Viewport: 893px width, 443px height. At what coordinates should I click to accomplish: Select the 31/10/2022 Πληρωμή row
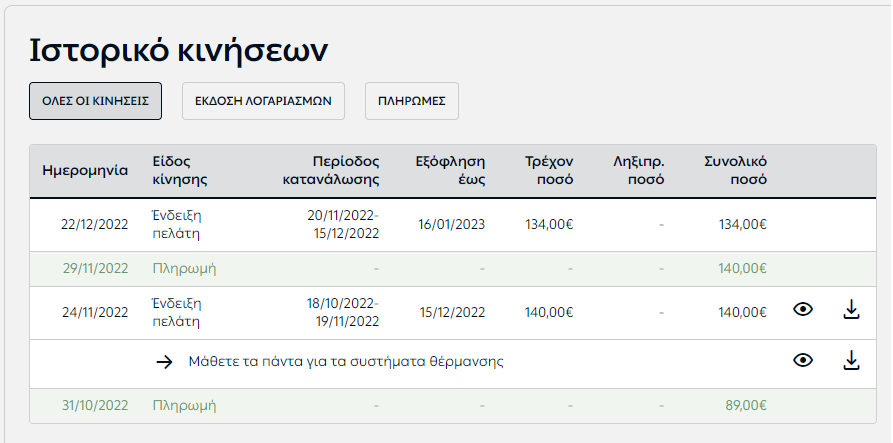click(x=453, y=406)
